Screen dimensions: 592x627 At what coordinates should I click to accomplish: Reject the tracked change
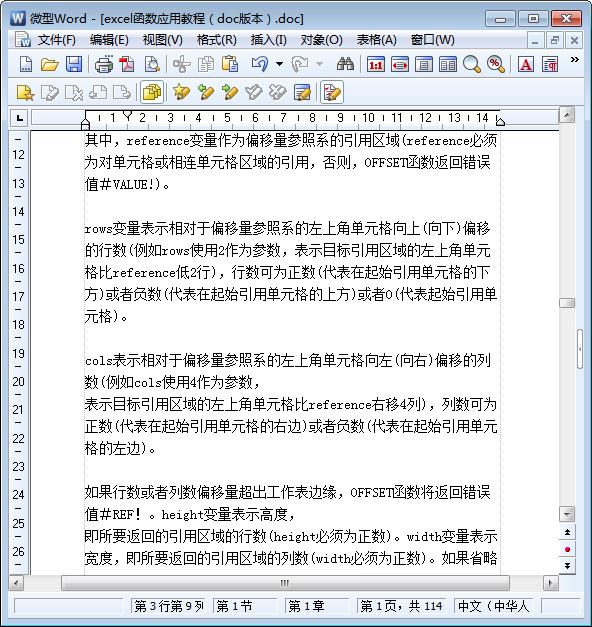tap(278, 93)
